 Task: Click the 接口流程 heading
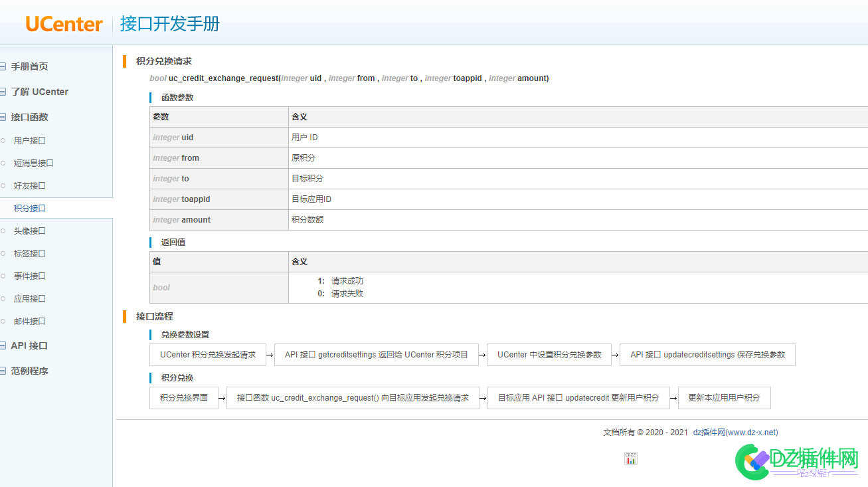pos(155,316)
